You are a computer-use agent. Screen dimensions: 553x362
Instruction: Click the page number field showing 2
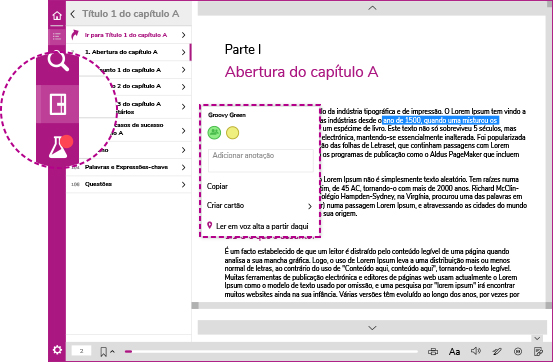(x=81, y=351)
